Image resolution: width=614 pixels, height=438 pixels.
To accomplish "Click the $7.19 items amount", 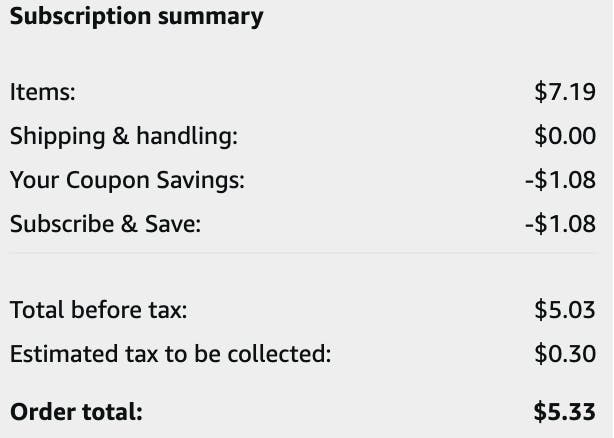I will (565, 92).
